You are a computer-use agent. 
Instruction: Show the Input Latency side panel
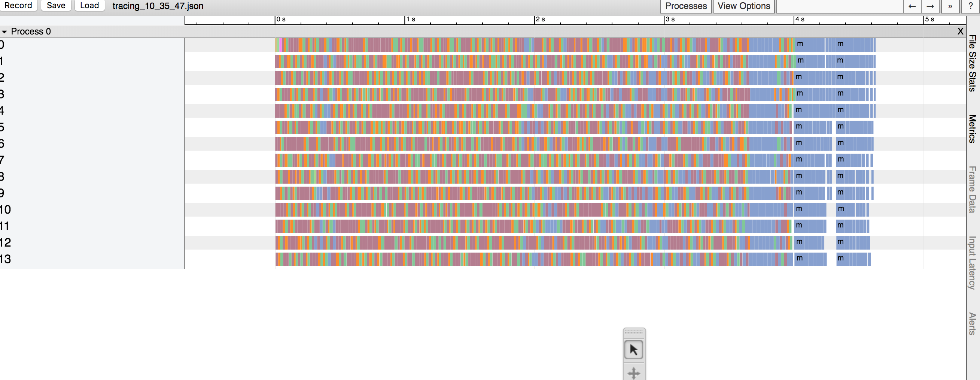pyautogui.click(x=973, y=262)
